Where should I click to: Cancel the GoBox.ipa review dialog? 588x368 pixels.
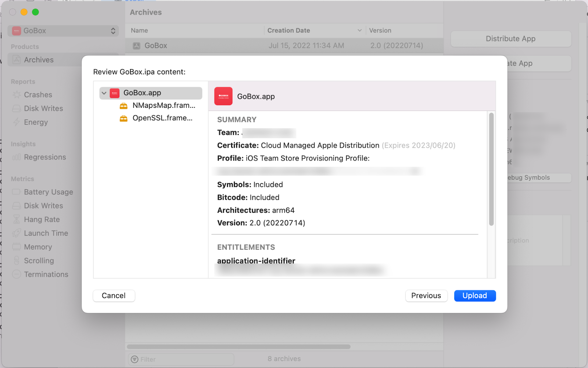[x=114, y=296]
